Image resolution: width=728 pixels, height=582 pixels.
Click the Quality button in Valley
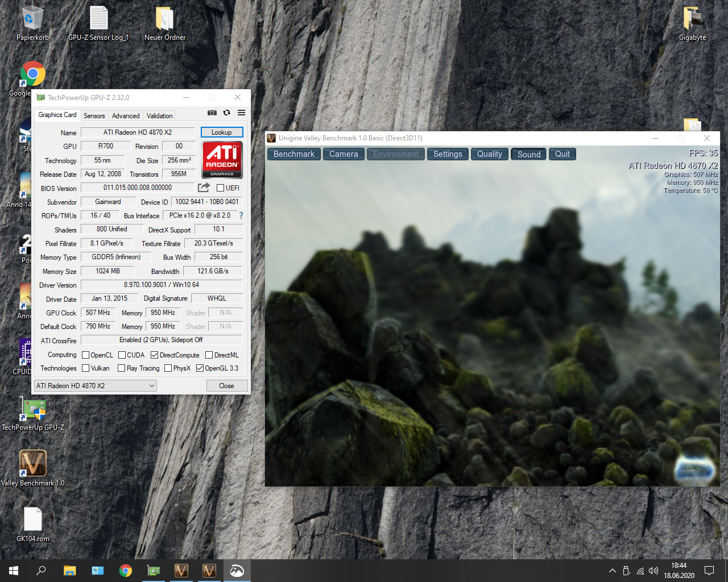(490, 154)
